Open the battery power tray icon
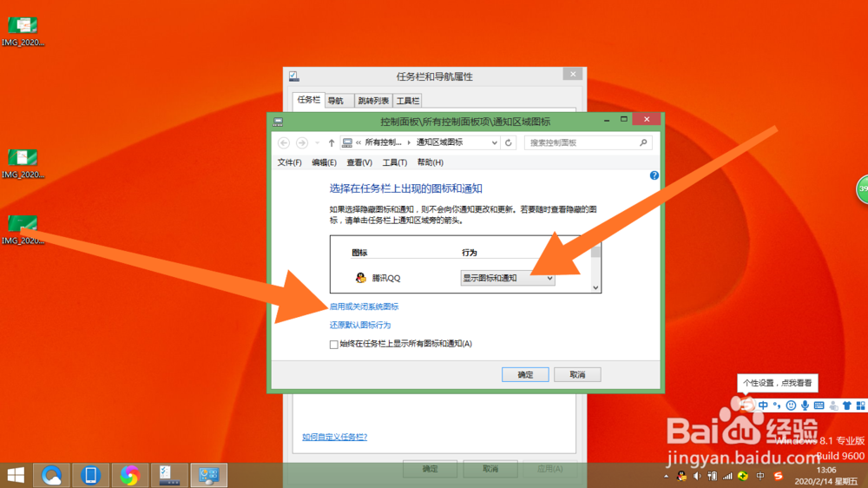Image resolution: width=868 pixels, height=488 pixels. (713, 476)
